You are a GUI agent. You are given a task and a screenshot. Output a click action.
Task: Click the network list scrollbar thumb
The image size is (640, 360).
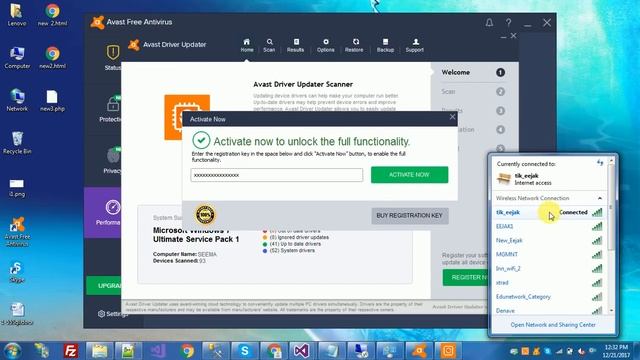coord(611,208)
